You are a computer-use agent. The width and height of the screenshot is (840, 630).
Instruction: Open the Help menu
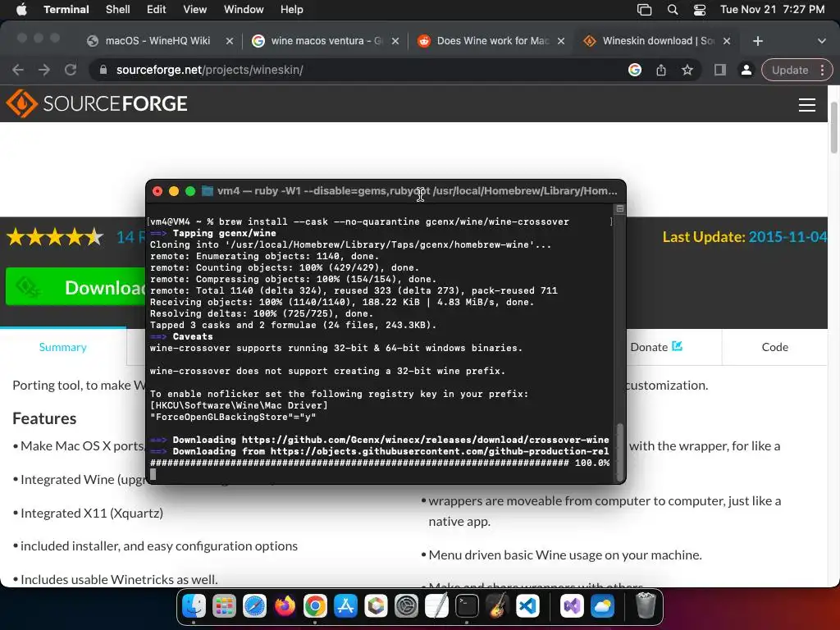tap(292, 10)
